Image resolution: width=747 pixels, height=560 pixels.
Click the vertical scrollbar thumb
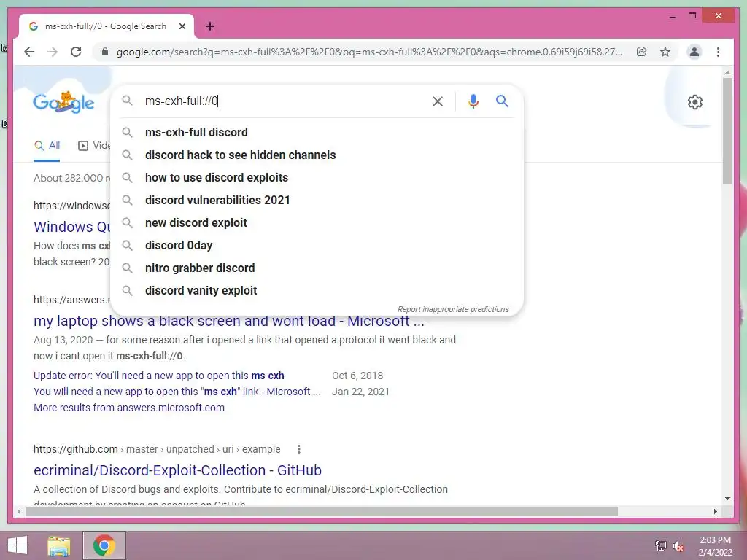[x=727, y=131]
